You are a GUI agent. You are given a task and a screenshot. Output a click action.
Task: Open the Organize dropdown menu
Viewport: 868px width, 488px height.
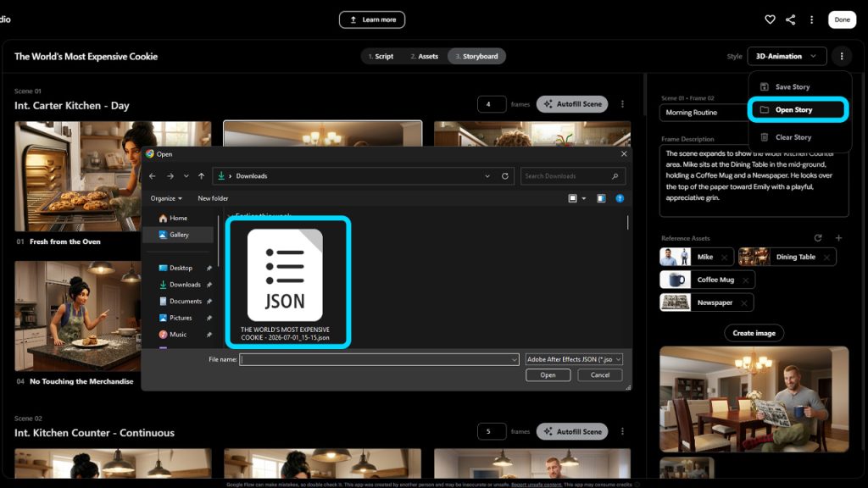pyautogui.click(x=166, y=198)
